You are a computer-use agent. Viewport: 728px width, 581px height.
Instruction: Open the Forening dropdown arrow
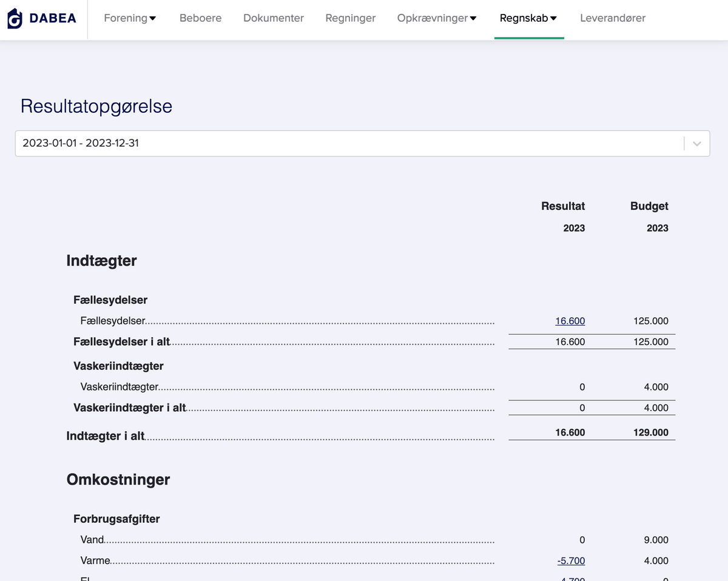point(153,18)
